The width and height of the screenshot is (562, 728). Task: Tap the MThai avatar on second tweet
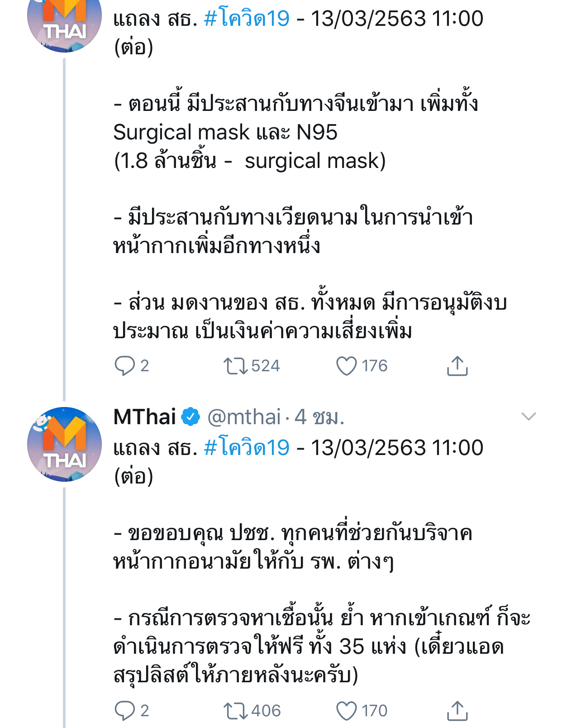[x=64, y=444]
